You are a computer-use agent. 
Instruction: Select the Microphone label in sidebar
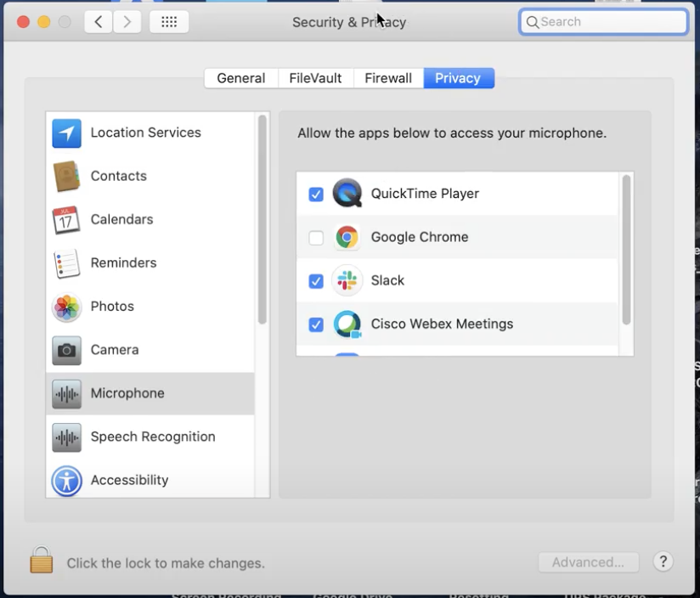[127, 392]
